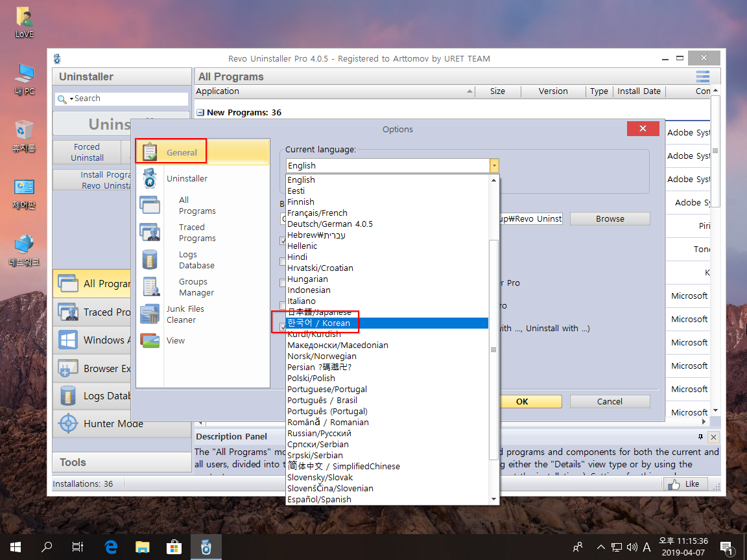Click Logs Database sidebar icon
The image size is (747, 560).
[67, 396]
